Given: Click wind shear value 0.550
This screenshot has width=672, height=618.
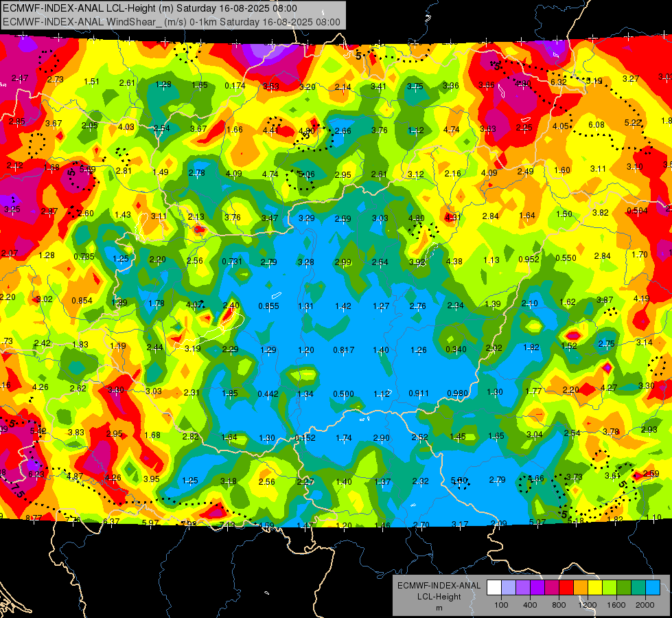Looking at the screenshot, I should [566, 257].
